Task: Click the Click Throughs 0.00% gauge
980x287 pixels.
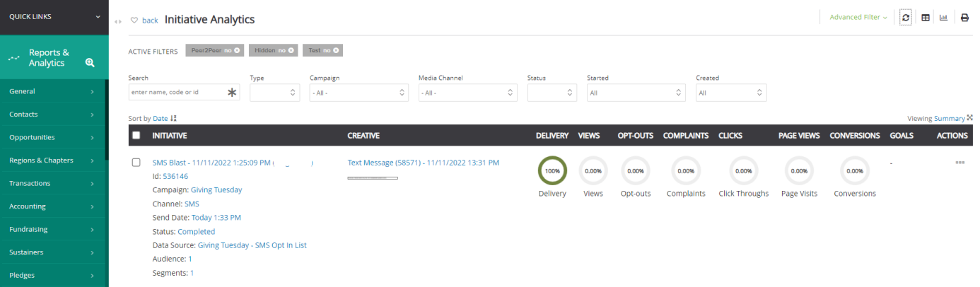Action: [x=743, y=170]
